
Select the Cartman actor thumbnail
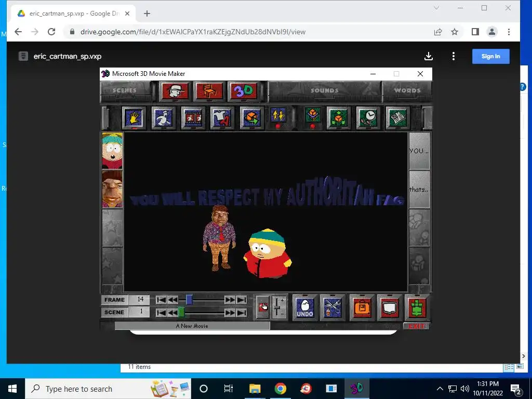pyautogui.click(x=112, y=151)
